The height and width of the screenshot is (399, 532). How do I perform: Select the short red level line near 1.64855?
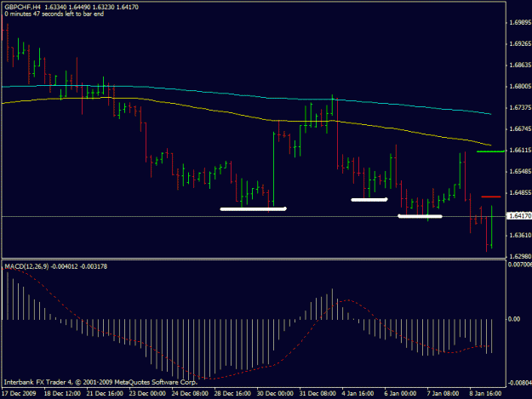(491, 197)
